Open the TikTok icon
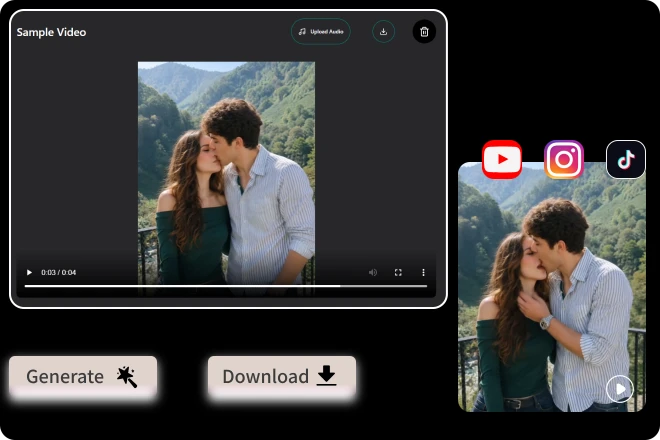Screen dimensions: 660x440 pyautogui.click(x=626, y=160)
